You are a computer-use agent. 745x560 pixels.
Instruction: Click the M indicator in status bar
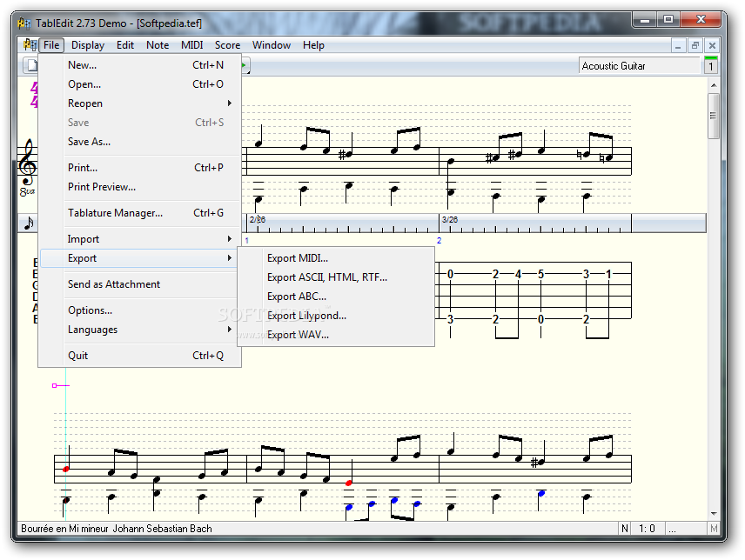(714, 529)
